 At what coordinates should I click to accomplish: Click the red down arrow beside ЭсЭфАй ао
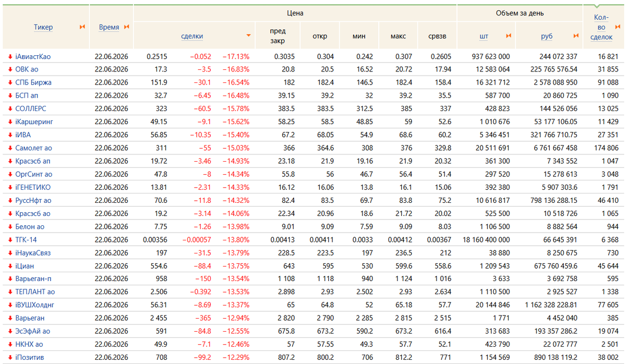click(x=9, y=331)
